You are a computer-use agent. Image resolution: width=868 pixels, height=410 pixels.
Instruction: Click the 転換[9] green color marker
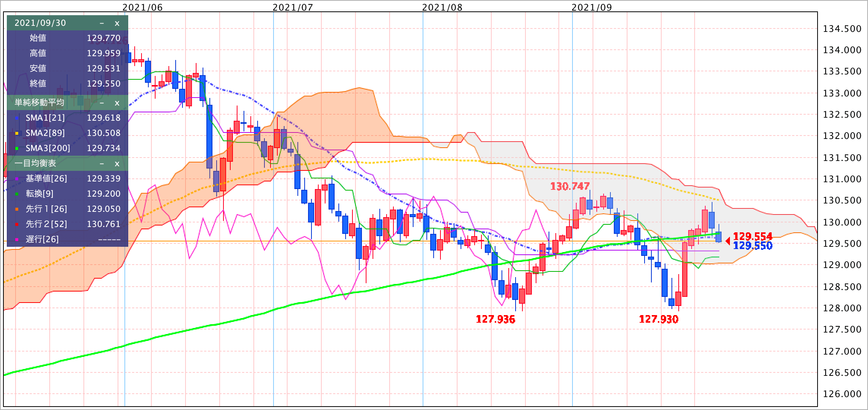(17, 194)
